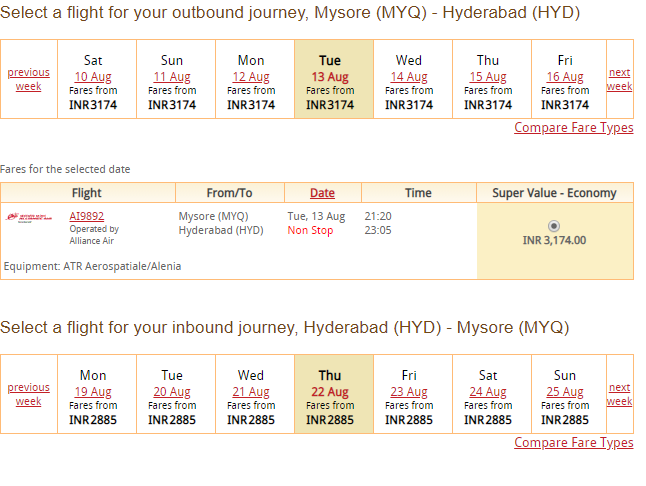Go to next week for inbound journey
The width and height of the screenshot is (646, 486).
619,394
